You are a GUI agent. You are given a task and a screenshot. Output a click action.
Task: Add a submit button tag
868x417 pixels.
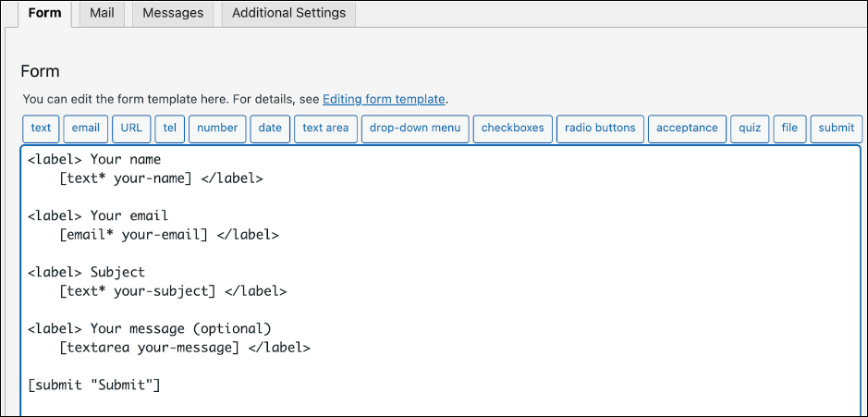(x=837, y=129)
